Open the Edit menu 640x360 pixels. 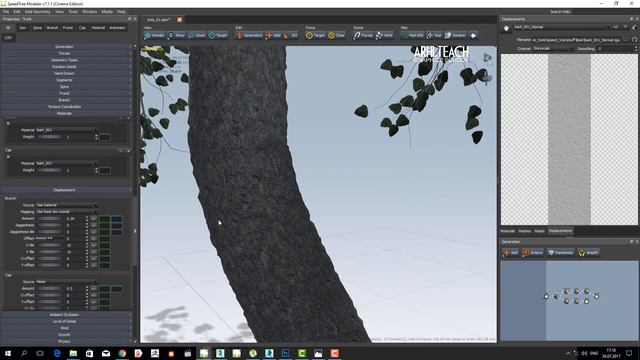click(x=17, y=12)
